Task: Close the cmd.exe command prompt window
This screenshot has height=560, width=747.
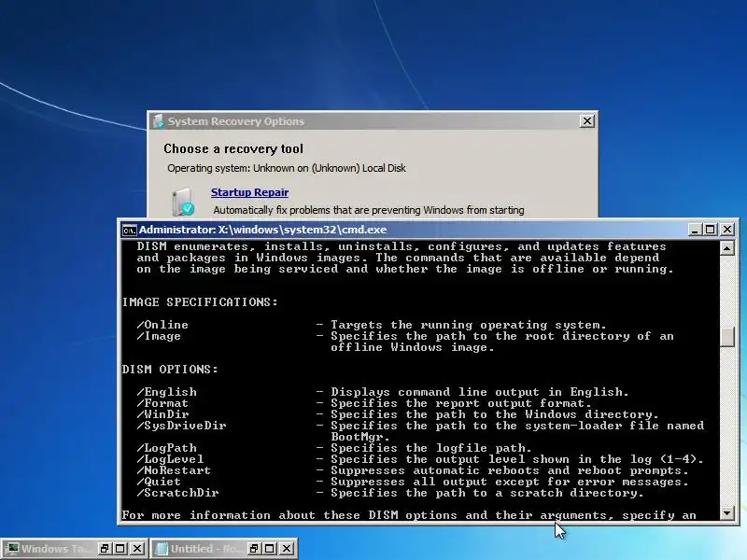Action: coord(727,230)
